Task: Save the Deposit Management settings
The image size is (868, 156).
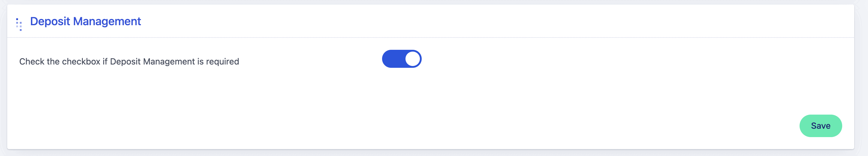Action: 820,126
